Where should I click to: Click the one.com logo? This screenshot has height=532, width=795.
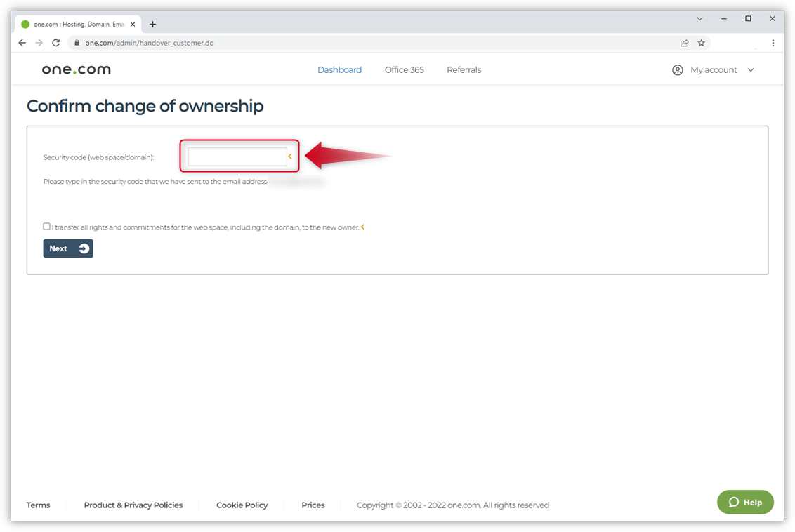pos(75,69)
